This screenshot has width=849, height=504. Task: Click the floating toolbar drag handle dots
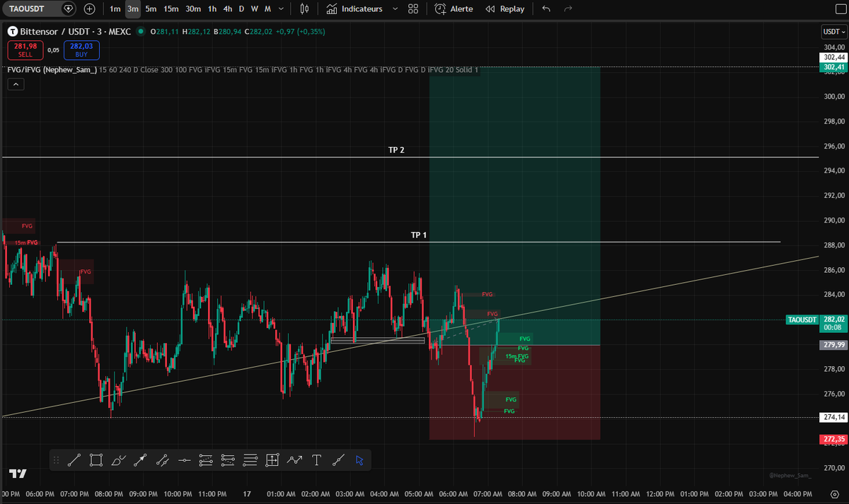tap(57, 460)
